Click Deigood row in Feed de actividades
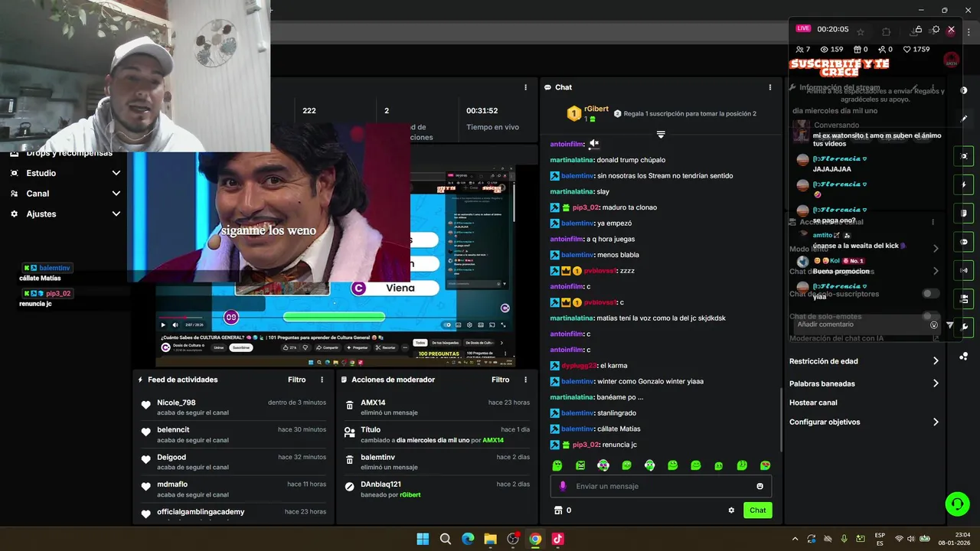 pos(234,461)
